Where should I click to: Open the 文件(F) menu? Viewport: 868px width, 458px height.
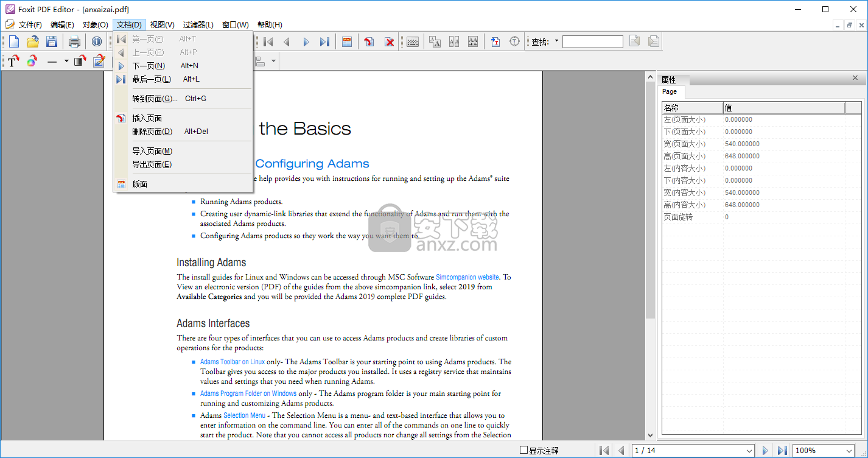(30, 25)
